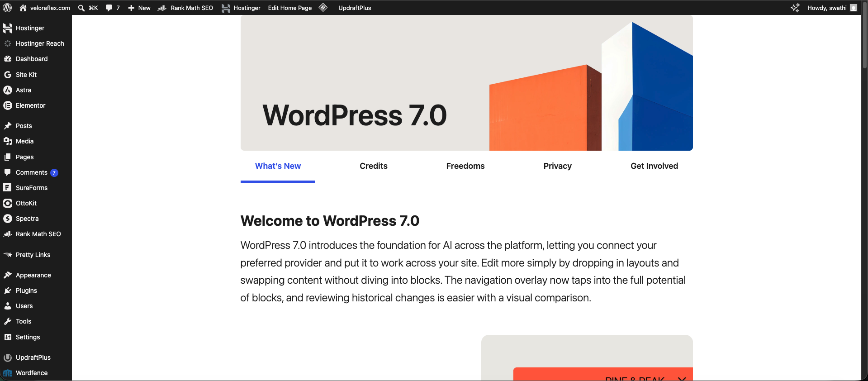The image size is (868, 381).
Task: Click the Astra logo icon
Action: point(8,90)
